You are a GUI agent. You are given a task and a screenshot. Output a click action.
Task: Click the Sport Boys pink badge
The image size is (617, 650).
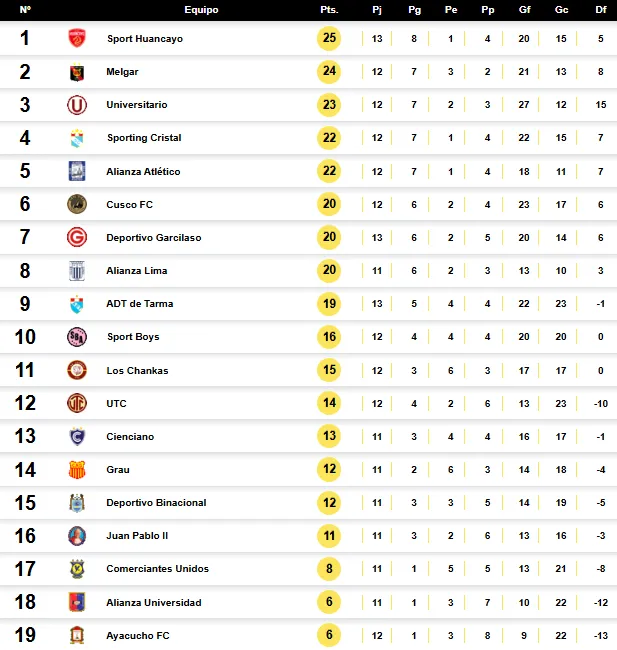pos(77,337)
